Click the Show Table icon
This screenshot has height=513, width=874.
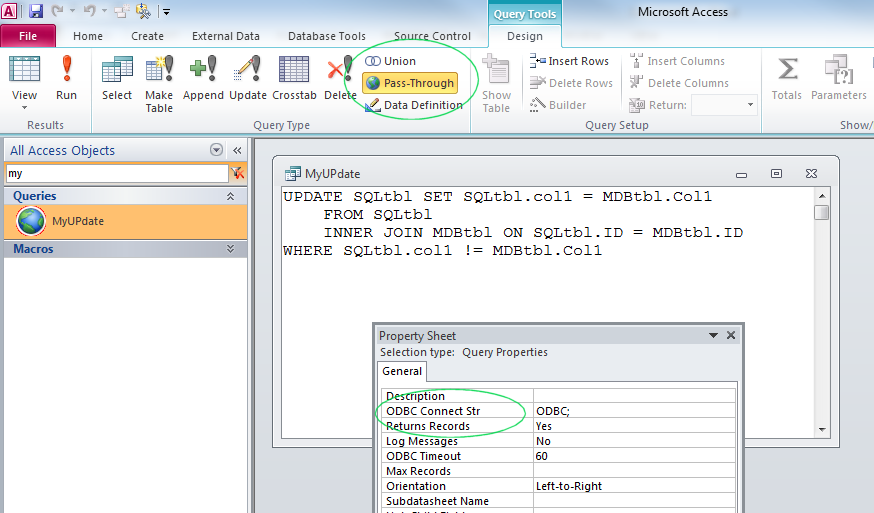496,84
